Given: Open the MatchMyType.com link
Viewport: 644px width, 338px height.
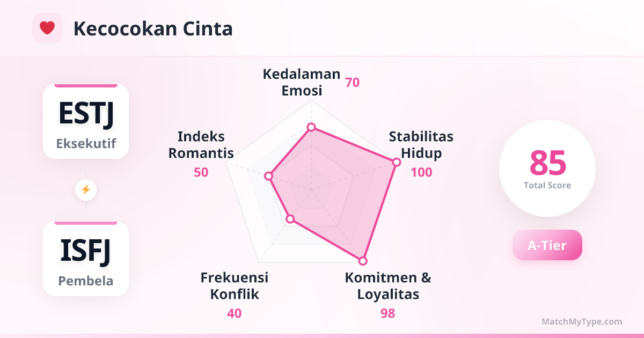Looking at the screenshot, I should coord(582,322).
